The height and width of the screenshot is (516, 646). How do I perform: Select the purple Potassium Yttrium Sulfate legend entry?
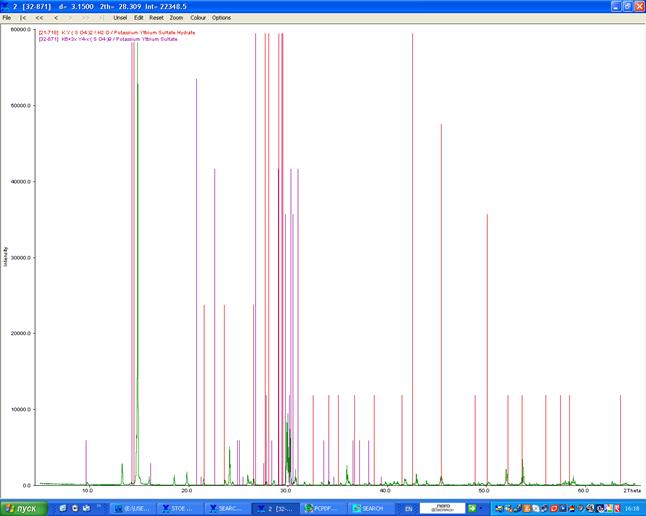114,39
